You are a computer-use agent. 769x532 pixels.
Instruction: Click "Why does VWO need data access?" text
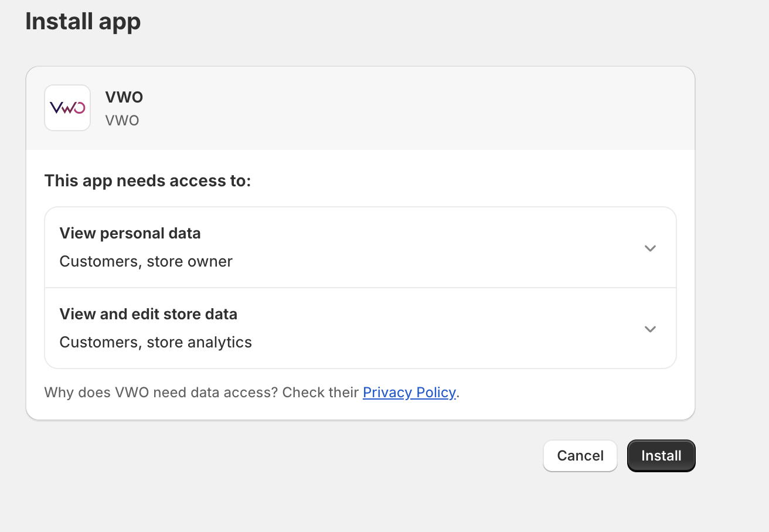[x=161, y=393]
